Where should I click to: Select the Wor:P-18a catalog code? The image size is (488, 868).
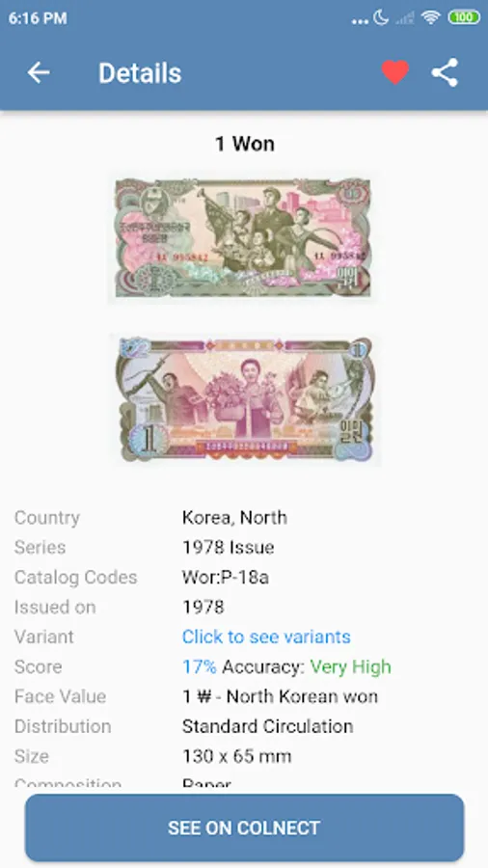[x=226, y=578]
